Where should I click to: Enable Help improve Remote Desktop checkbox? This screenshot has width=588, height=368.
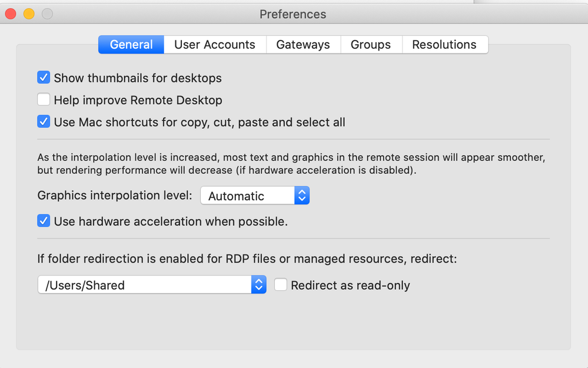pos(44,100)
